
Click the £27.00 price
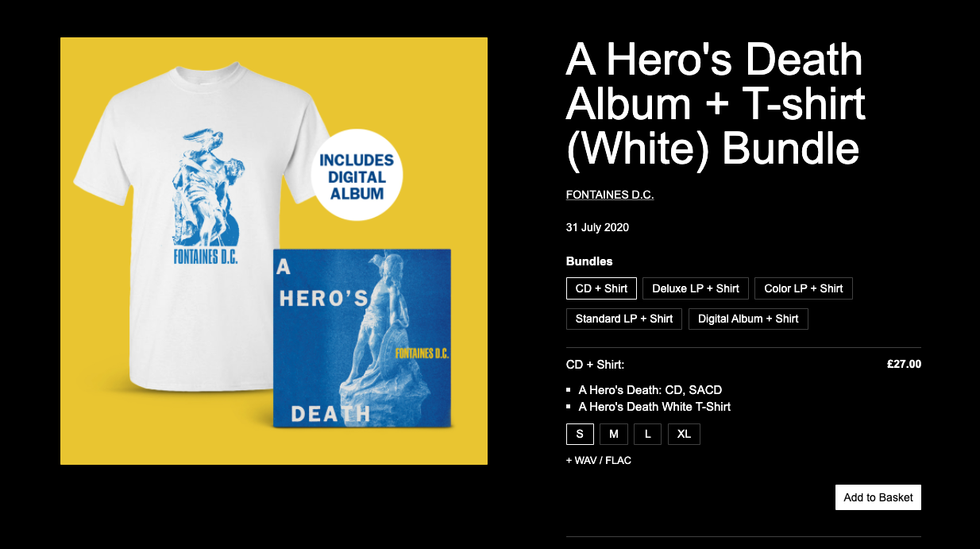[904, 365]
